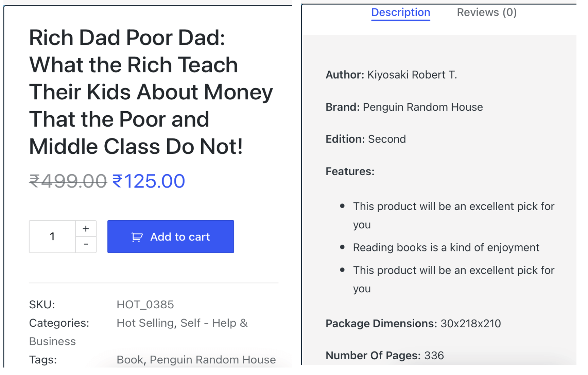Click the cart icon on Add to cart
588x375 pixels.
[x=137, y=237]
